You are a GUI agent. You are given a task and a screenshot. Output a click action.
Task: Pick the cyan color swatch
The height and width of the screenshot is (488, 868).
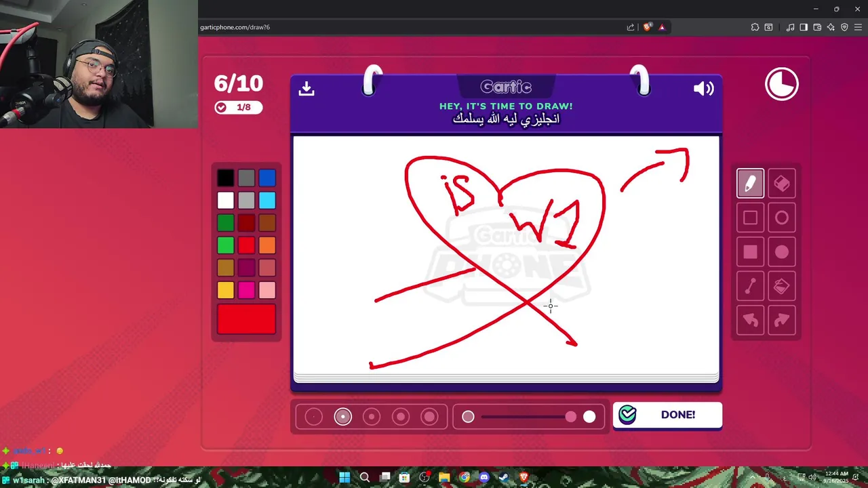(267, 201)
